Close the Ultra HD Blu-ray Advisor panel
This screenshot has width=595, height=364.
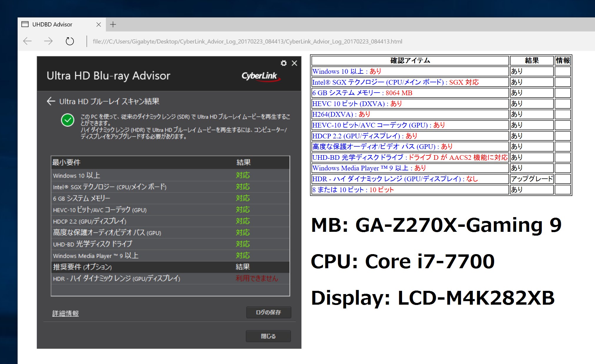pos(294,63)
